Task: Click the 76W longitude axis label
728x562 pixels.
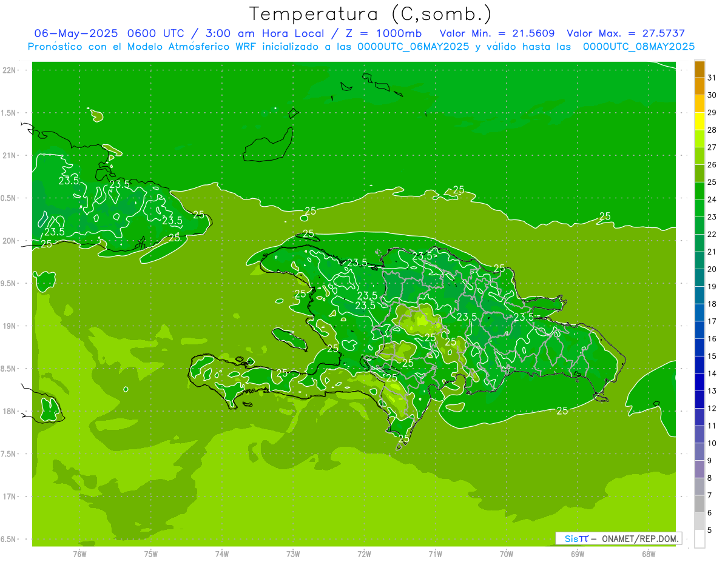Action: [79, 554]
